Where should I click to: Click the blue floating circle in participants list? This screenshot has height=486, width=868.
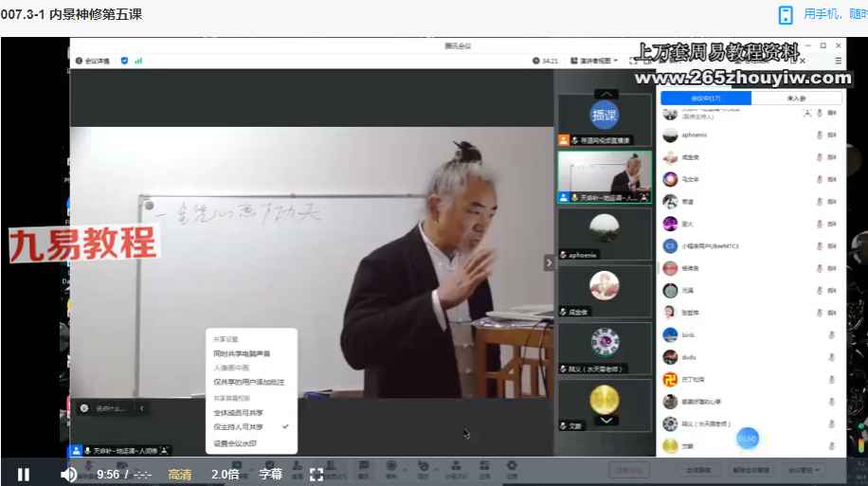tap(748, 439)
